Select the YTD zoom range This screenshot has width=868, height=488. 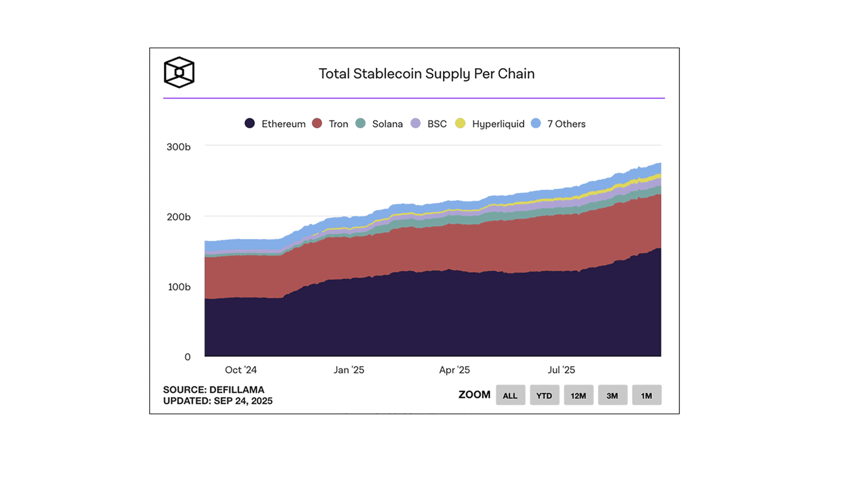[x=544, y=395]
